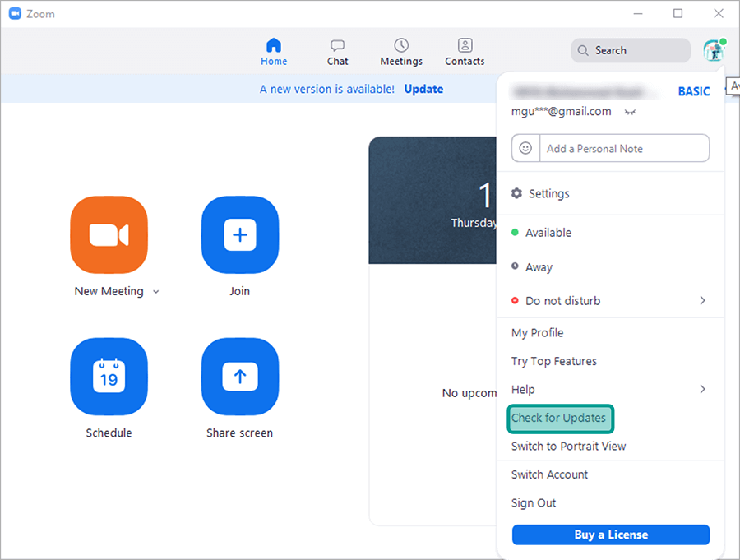This screenshot has height=560, width=740.
Task: Close the Zoom window
Action: tap(719, 14)
